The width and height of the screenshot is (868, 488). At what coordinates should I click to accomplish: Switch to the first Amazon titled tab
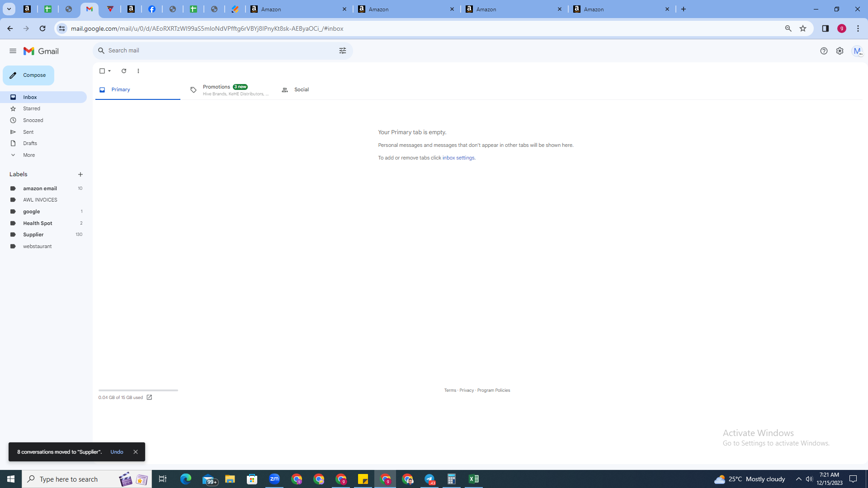[x=299, y=9]
